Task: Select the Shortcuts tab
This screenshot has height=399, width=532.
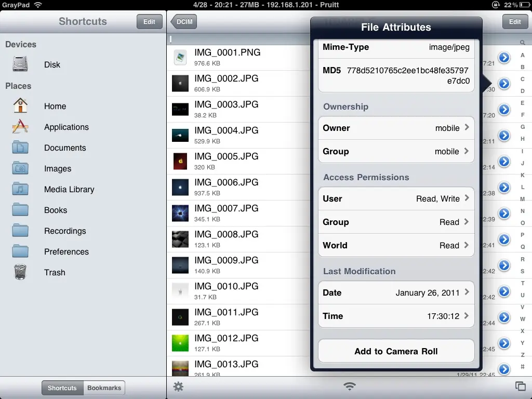Action: tap(62, 388)
